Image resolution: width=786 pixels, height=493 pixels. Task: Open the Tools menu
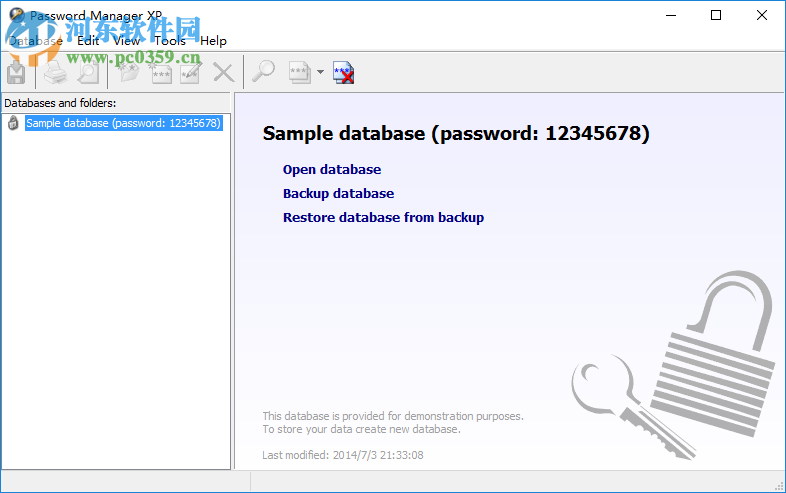point(169,41)
